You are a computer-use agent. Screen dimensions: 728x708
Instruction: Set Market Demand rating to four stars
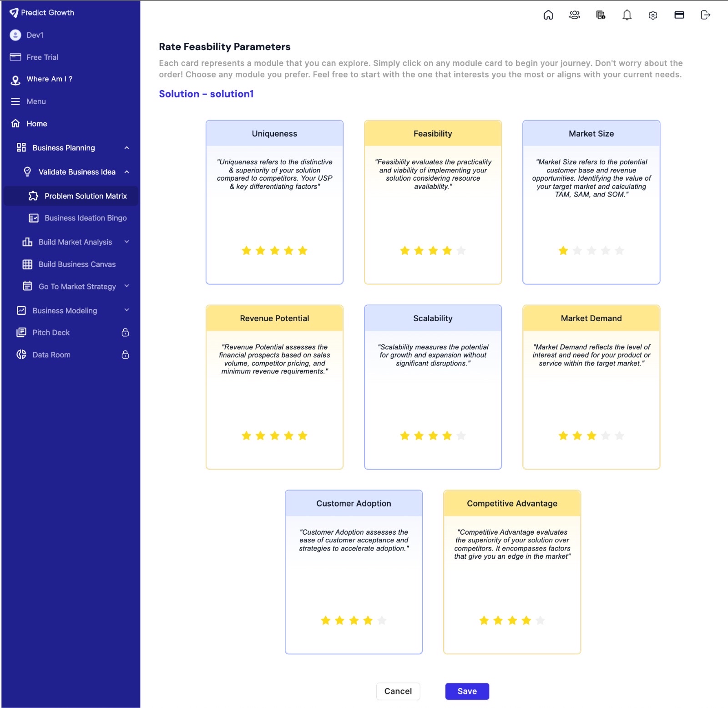click(x=605, y=436)
